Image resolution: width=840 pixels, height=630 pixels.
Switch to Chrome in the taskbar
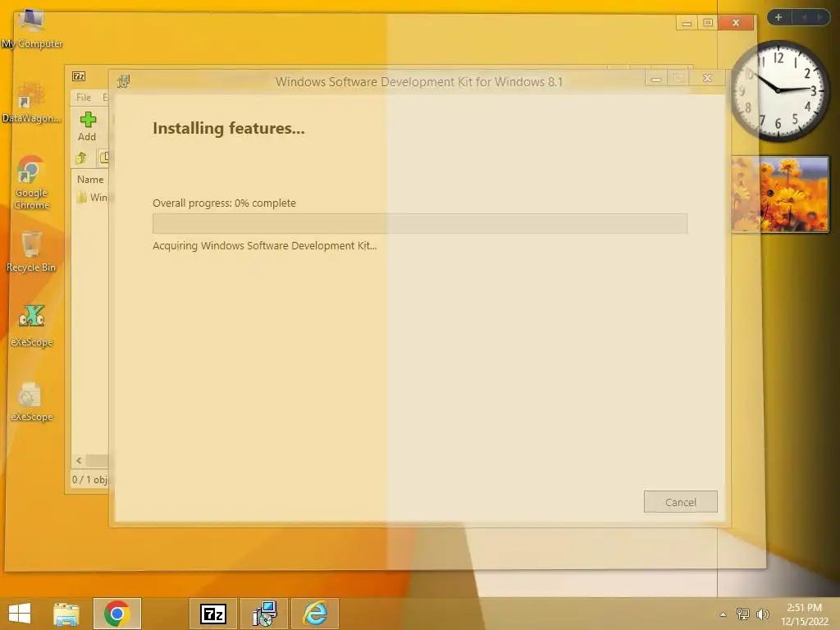117,614
